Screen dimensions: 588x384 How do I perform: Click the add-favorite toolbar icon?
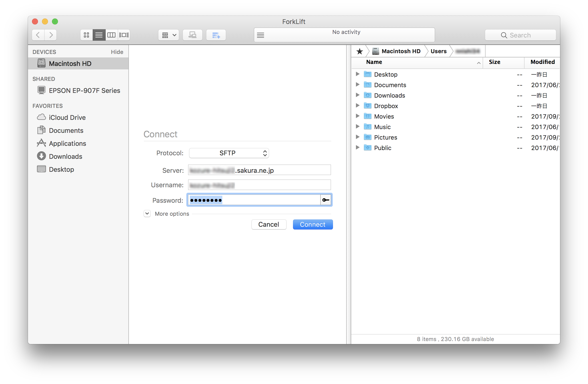point(216,35)
